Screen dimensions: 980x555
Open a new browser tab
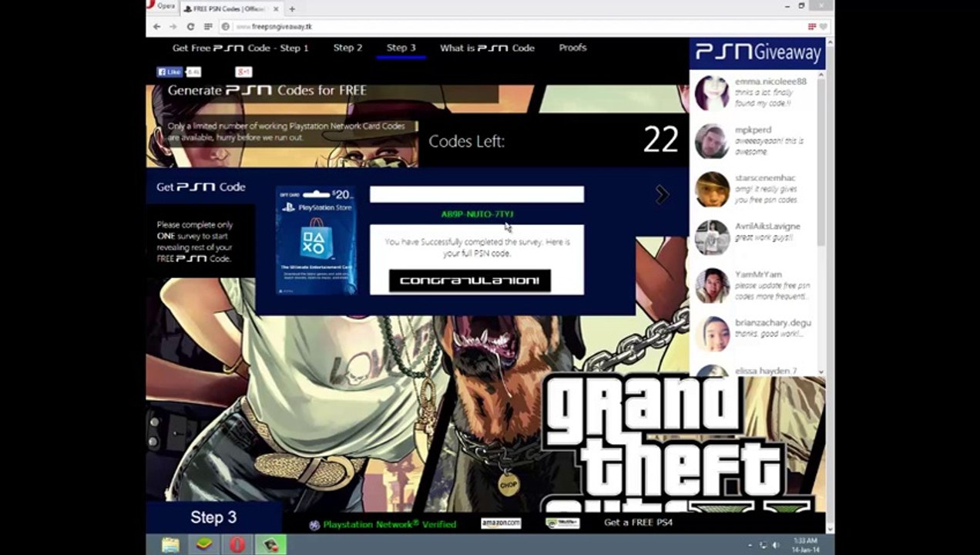point(292,8)
